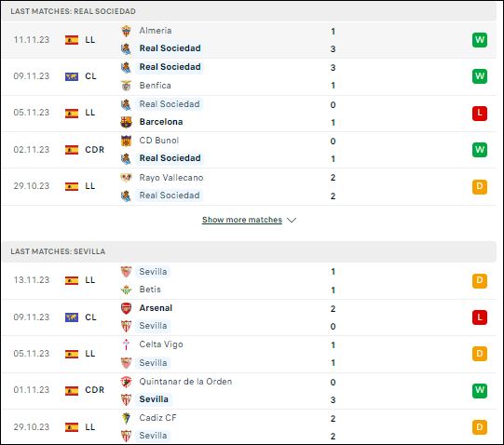
Task: Click the Barcelona club crest icon
Action: tap(126, 122)
